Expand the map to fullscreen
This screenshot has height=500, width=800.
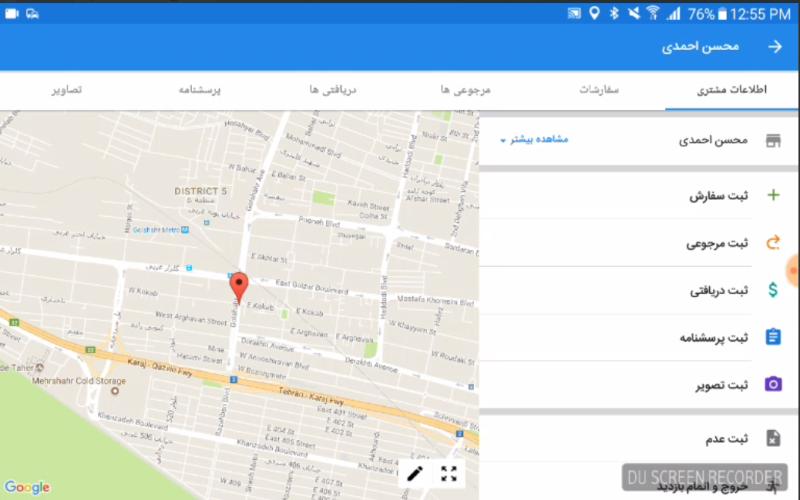[449, 474]
